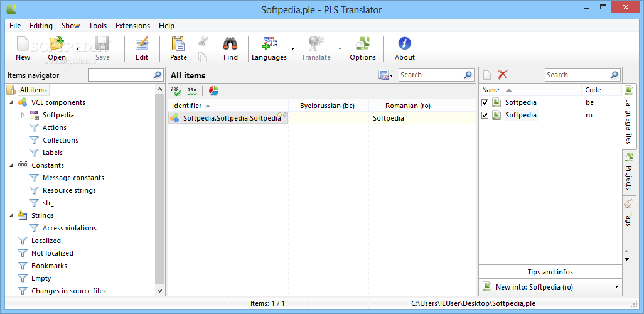644x314 pixels.
Task: Click the scissors Cut icon
Action: point(203,42)
